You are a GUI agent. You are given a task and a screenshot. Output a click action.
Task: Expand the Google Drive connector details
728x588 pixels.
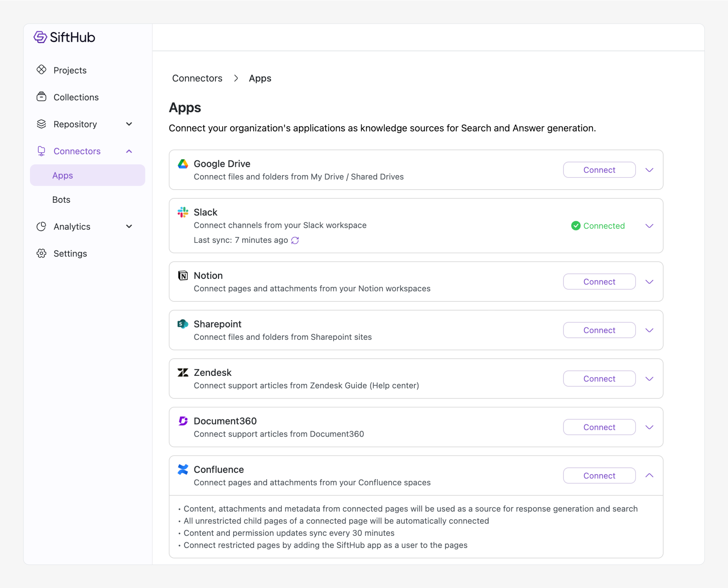point(649,170)
